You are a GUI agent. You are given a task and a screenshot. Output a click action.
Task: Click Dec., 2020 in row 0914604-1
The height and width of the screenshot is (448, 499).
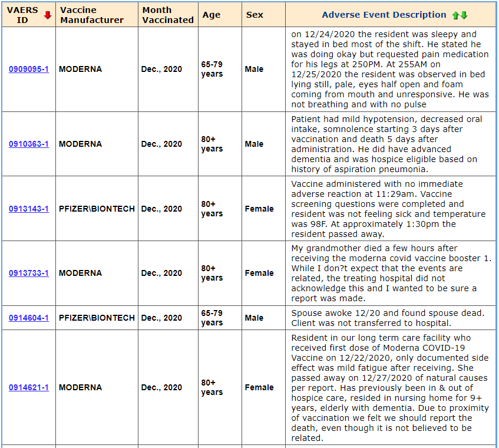(161, 318)
